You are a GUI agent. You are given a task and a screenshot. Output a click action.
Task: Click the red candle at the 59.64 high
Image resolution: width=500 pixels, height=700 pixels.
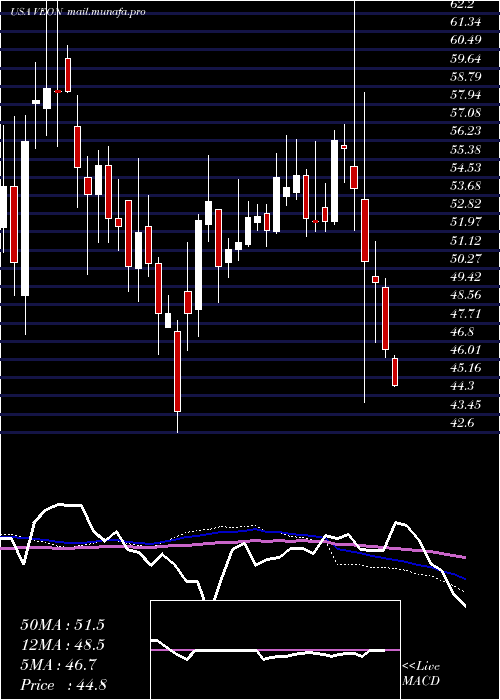tap(68, 75)
